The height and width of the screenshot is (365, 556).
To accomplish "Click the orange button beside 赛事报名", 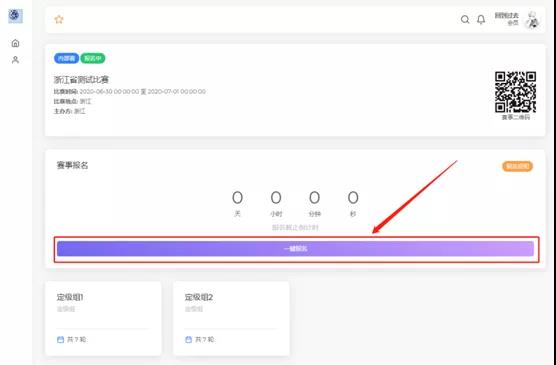I will (x=517, y=166).
